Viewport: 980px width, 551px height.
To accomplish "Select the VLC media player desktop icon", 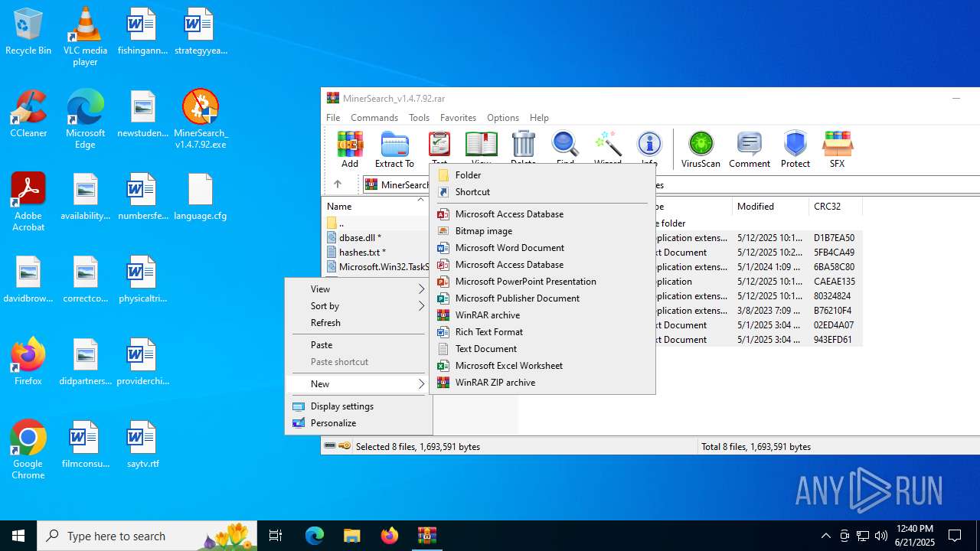I will coord(85,37).
